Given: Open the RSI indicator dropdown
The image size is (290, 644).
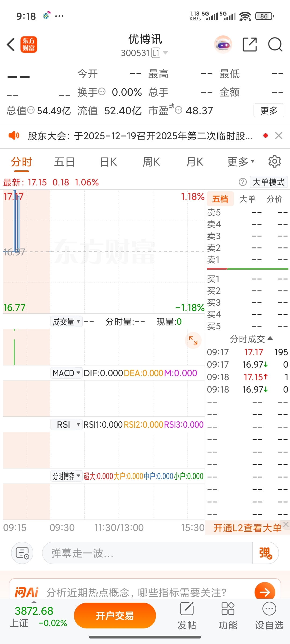Looking at the screenshot, I should click(x=66, y=425).
